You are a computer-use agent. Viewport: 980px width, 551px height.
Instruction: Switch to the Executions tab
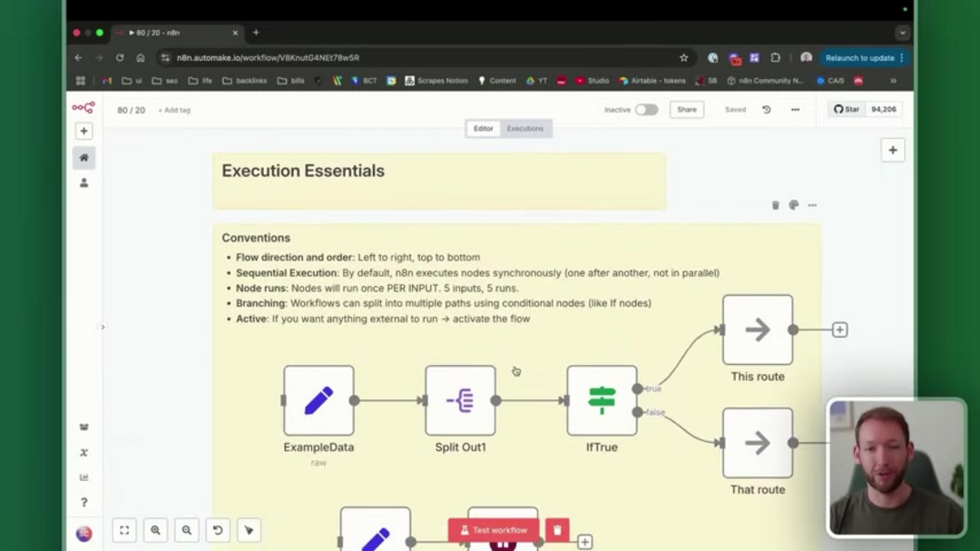(x=524, y=129)
